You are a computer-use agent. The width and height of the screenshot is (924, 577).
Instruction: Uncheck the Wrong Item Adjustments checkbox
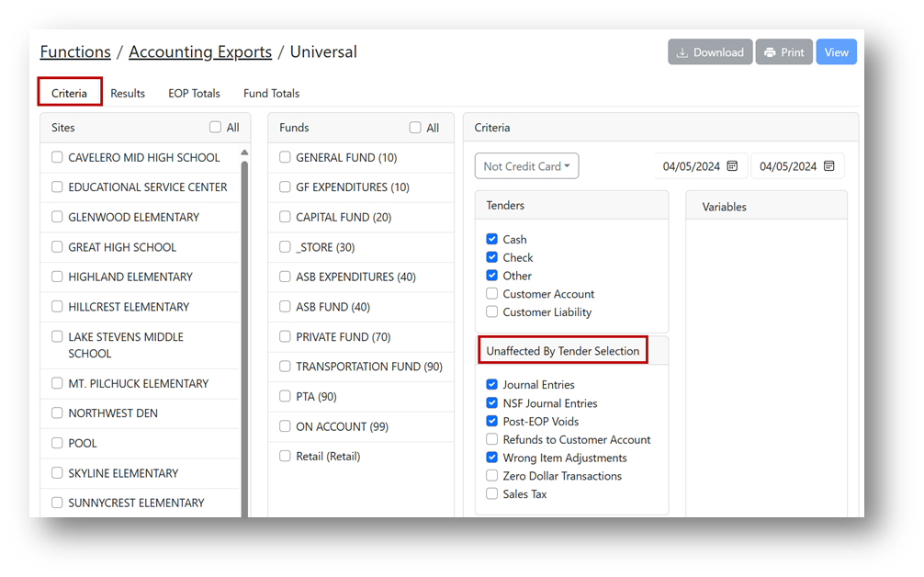(x=492, y=457)
